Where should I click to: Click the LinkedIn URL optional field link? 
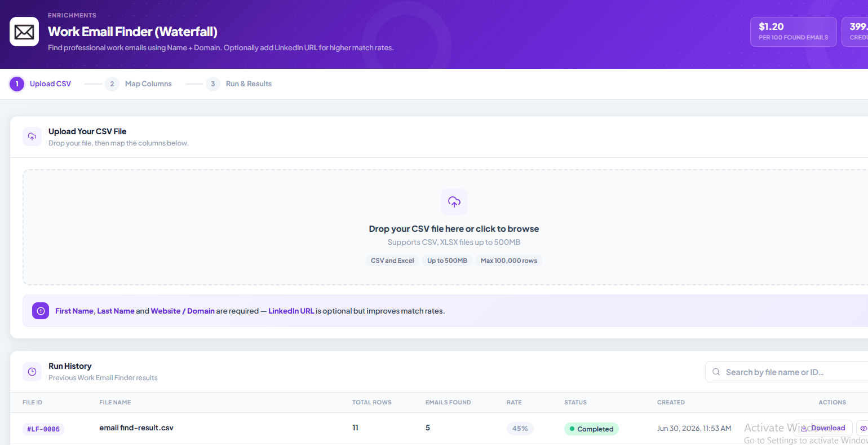point(291,311)
